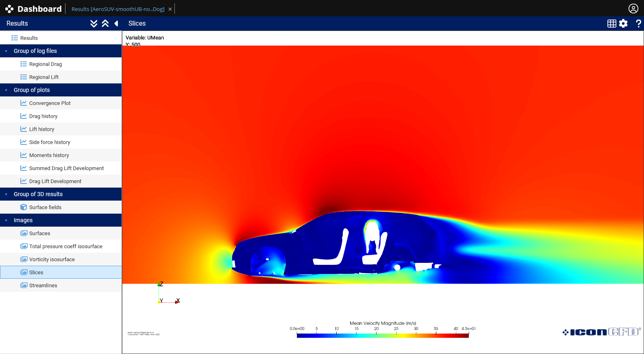Screen dimensions: 644x354
Task: Click the Side force history chart icon
Action: point(24,142)
